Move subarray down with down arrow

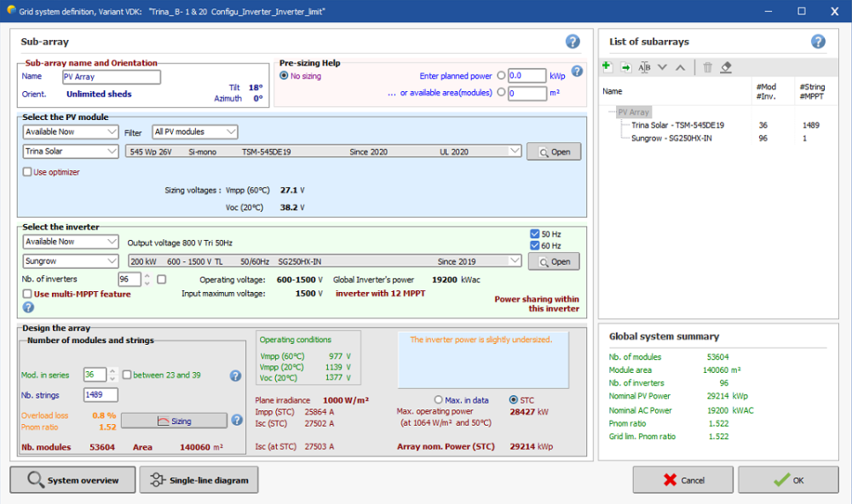point(663,67)
